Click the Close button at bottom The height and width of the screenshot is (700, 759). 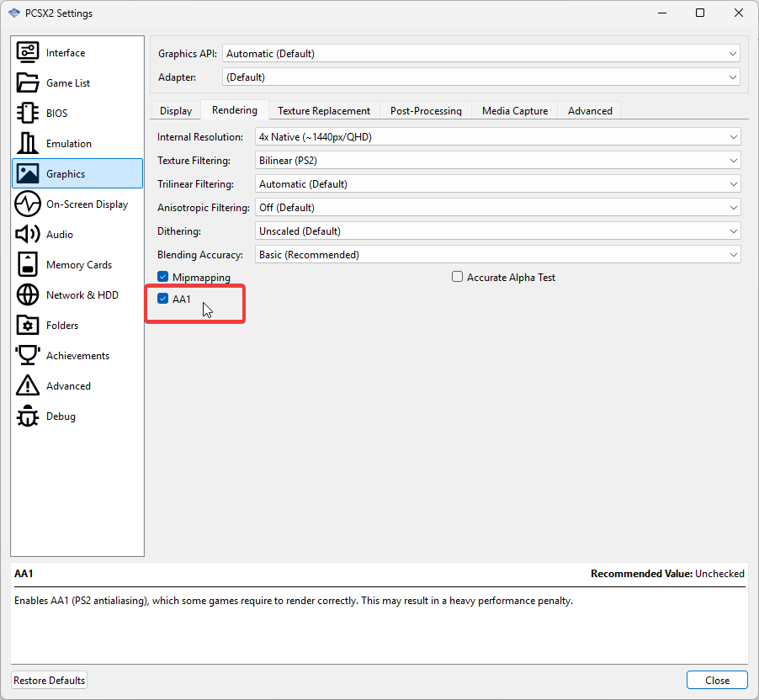click(x=718, y=680)
